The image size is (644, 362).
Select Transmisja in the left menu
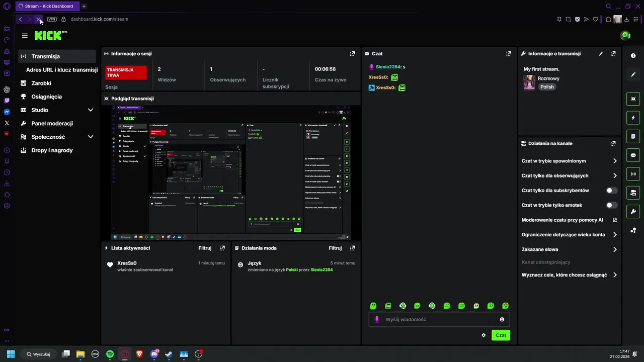57,56
